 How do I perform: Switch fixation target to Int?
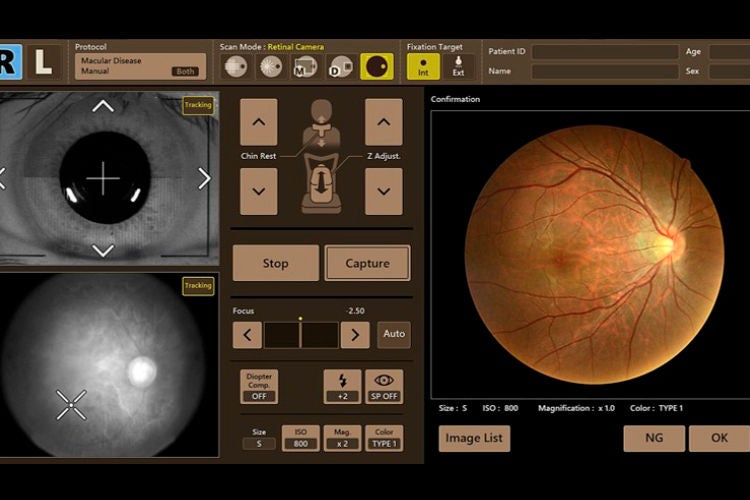point(423,67)
